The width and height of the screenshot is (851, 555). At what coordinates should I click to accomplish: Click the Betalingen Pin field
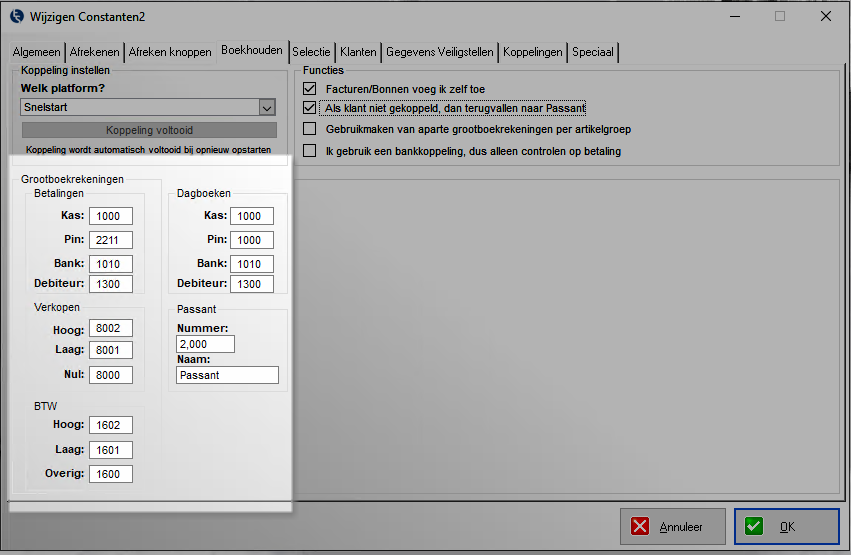(x=110, y=240)
